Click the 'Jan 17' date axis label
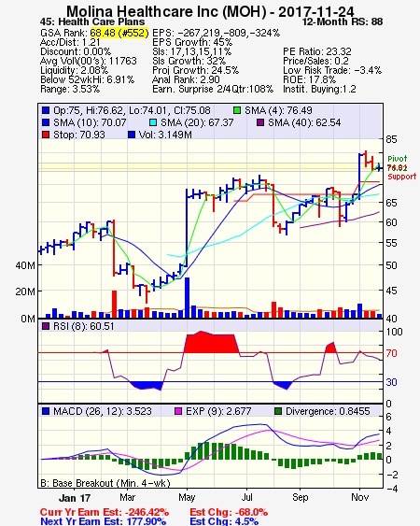420x526 pixels. (x=75, y=498)
